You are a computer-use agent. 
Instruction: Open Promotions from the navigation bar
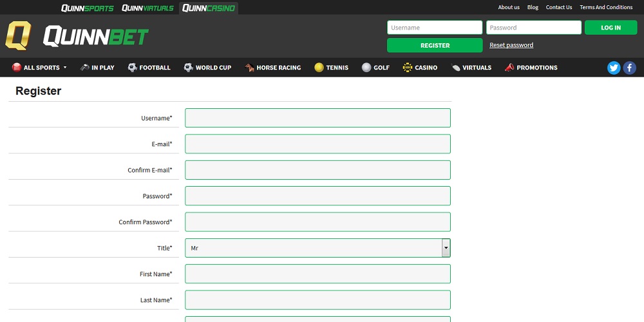pyautogui.click(x=531, y=68)
